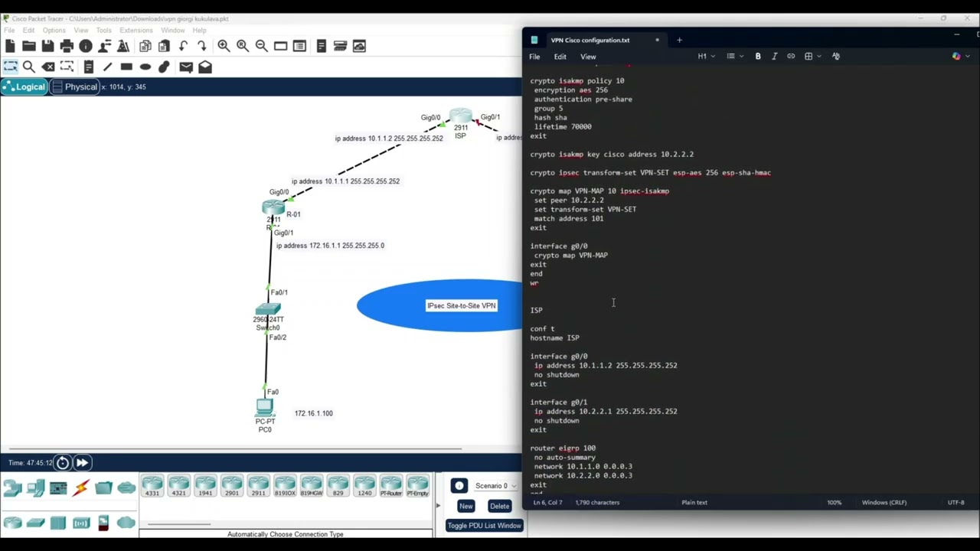Screen dimensions: 980x551
Task: Open the Scenario 0 dropdown
Action: click(495, 486)
